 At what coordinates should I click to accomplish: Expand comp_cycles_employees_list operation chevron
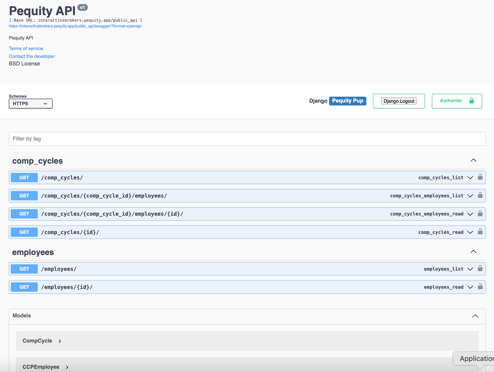[470, 196]
